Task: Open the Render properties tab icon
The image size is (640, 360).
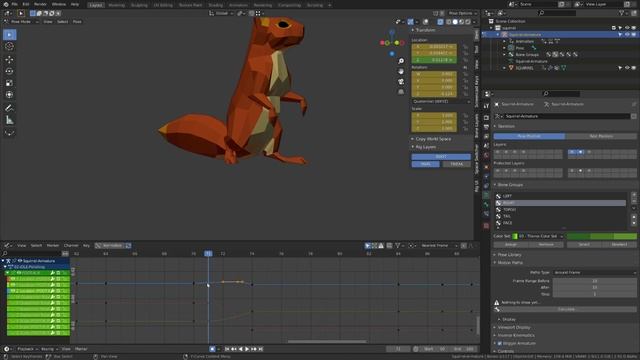Action: click(x=486, y=117)
